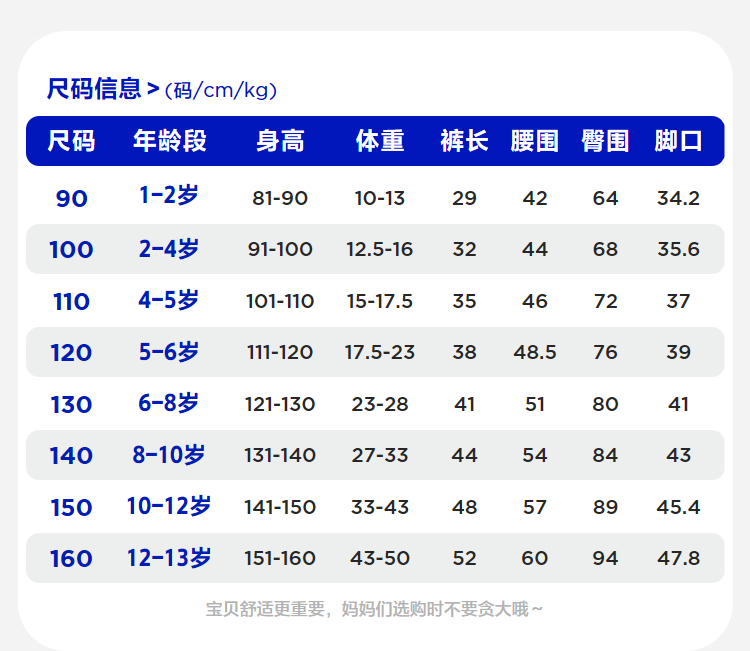Screen dimensions: 750x651
Task: Click size 150 in the size column
Action: click(71, 508)
